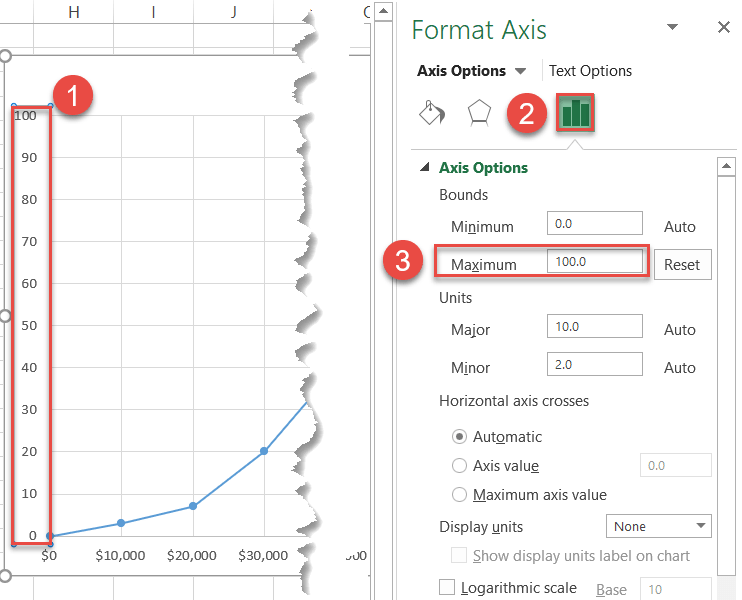This screenshot has width=742, height=600.
Task: Click the data point at $20,000
Action: tap(193, 506)
